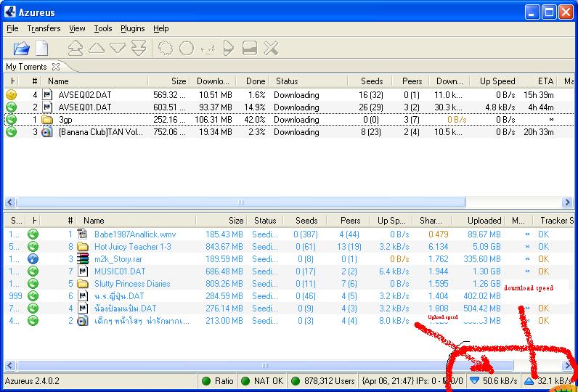Select the 3gp download row
578x392 pixels.
click(x=288, y=120)
